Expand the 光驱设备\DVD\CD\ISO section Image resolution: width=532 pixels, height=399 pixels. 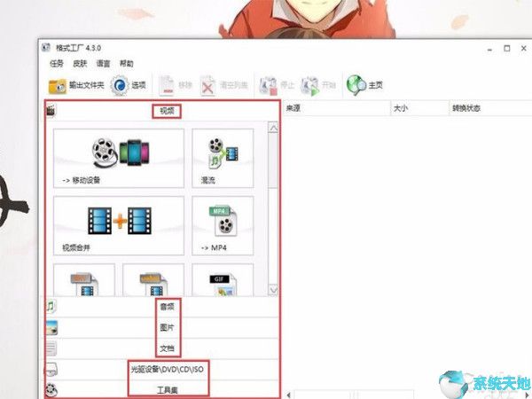[x=162, y=369]
